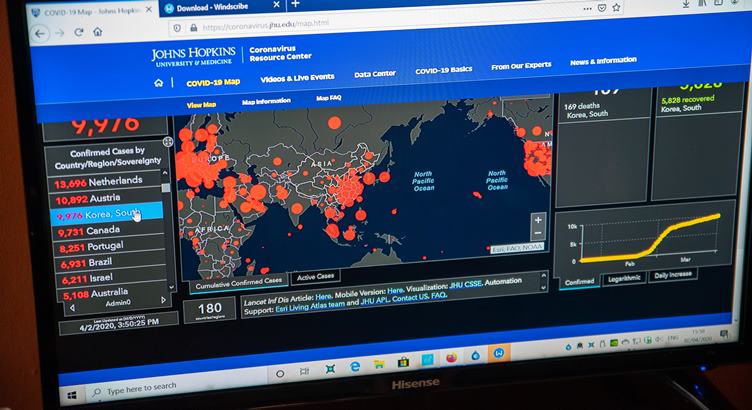Click up arrow of credits text scrollbar
The width and height of the screenshot is (752, 410).
[x=543, y=276]
